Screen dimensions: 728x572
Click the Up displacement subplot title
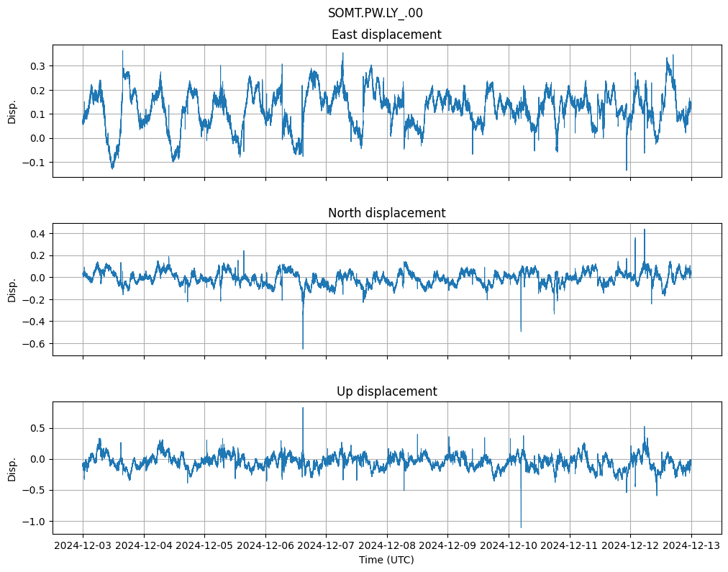[386, 391]
